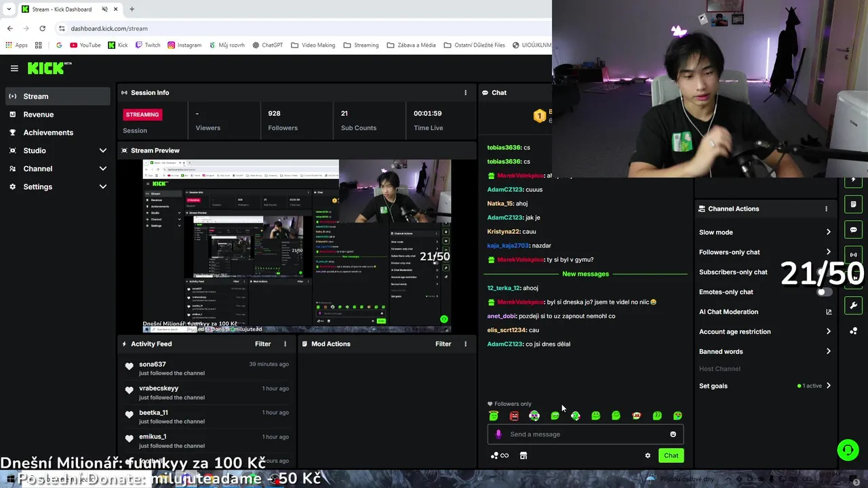
Task: Open the hamburger menu next to Kick logo
Action: point(14,68)
